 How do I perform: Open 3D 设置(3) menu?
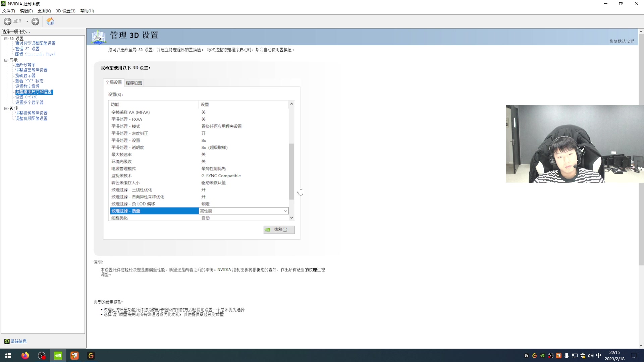point(65,11)
